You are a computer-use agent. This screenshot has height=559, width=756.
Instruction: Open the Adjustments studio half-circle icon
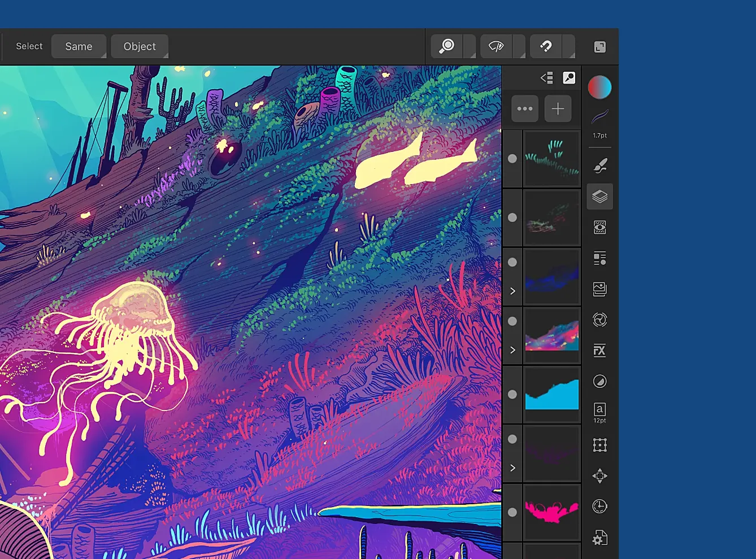tap(599, 382)
